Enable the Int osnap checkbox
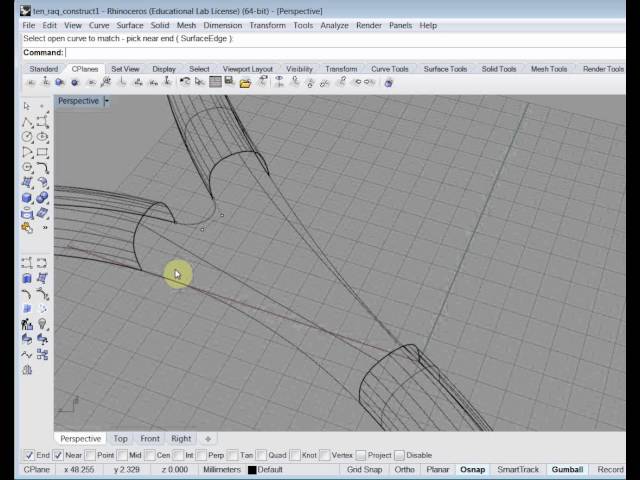640x480 pixels. pyautogui.click(x=178, y=455)
